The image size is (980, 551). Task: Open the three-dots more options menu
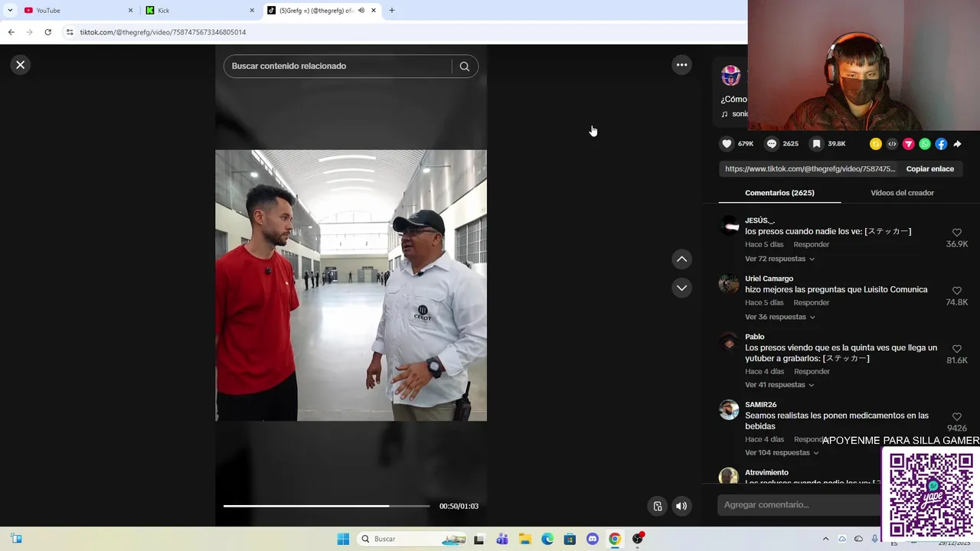point(681,65)
